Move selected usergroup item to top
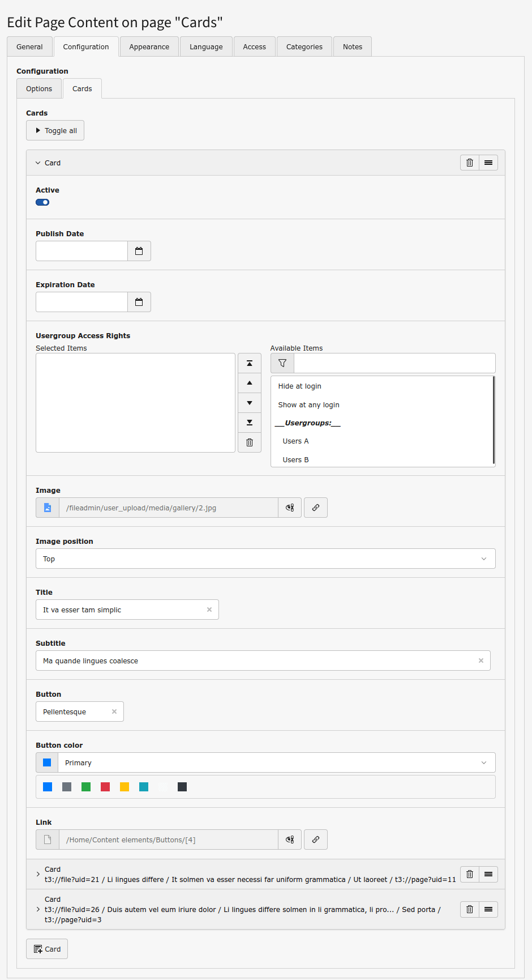Image resolution: width=532 pixels, height=980 pixels. [249, 363]
